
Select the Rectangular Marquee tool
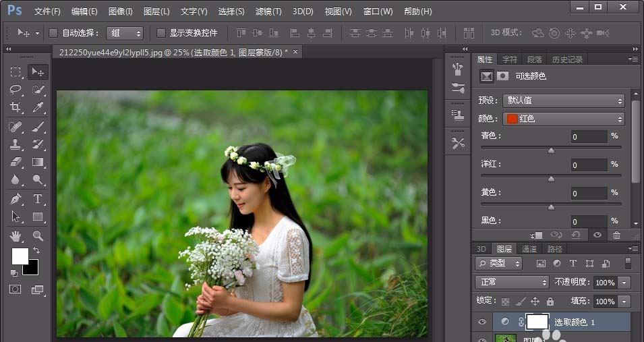coord(16,72)
